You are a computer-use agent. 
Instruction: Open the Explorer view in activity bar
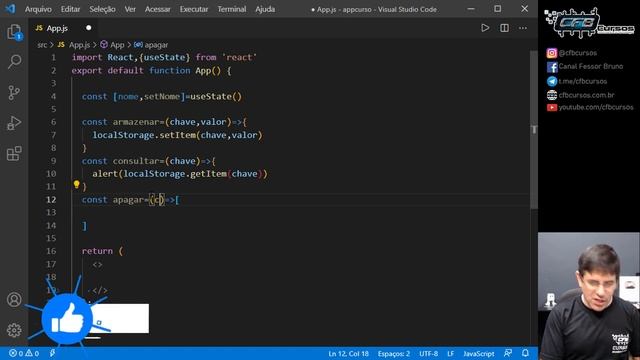pyautogui.click(x=14, y=31)
